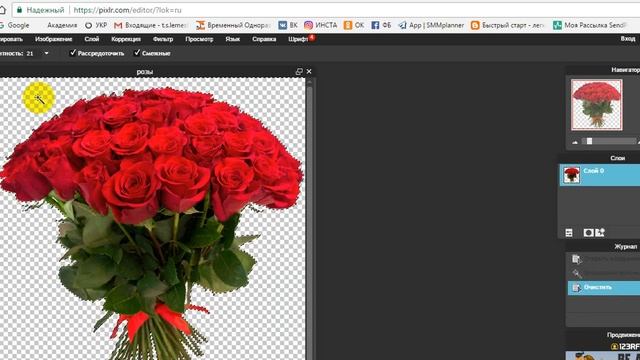Select the magic wand history entry in Журнал

pyautogui.click(x=604, y=273)
